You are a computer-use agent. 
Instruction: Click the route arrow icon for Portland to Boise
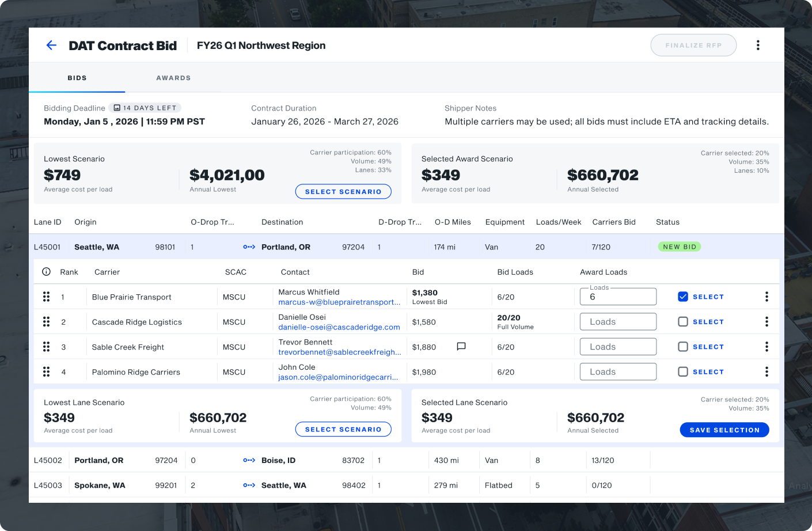coord(249,460)
